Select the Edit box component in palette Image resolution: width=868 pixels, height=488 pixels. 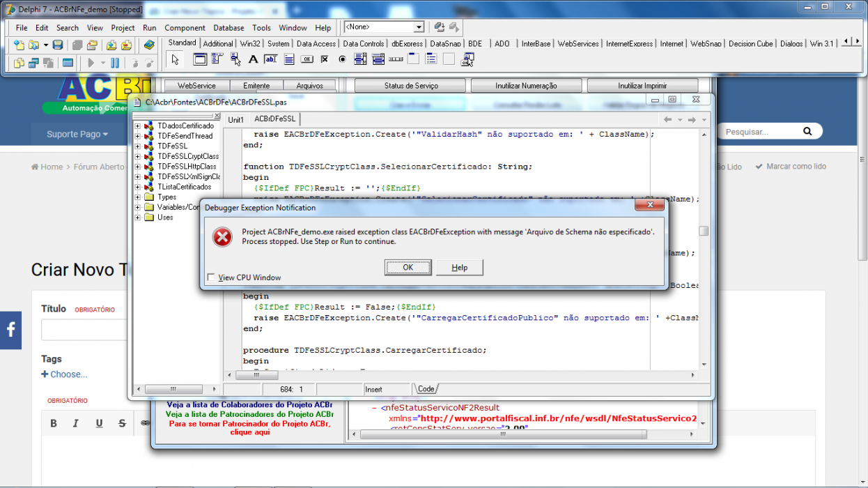point(271,60)
